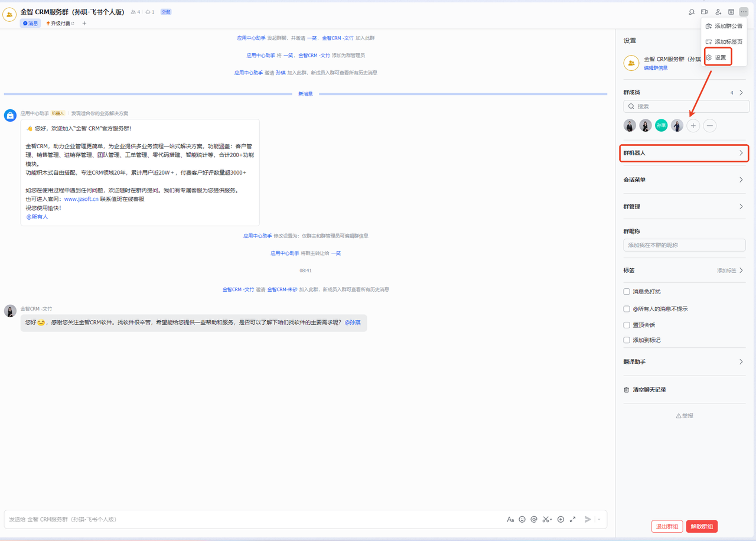
Task: Click the 退出群组 button
Action: 667,527
